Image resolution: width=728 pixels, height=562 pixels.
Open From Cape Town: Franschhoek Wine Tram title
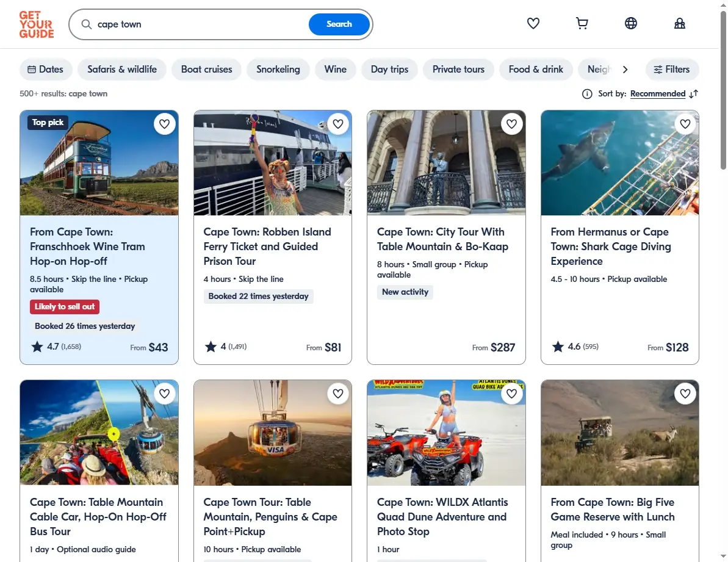click(87, 247)
